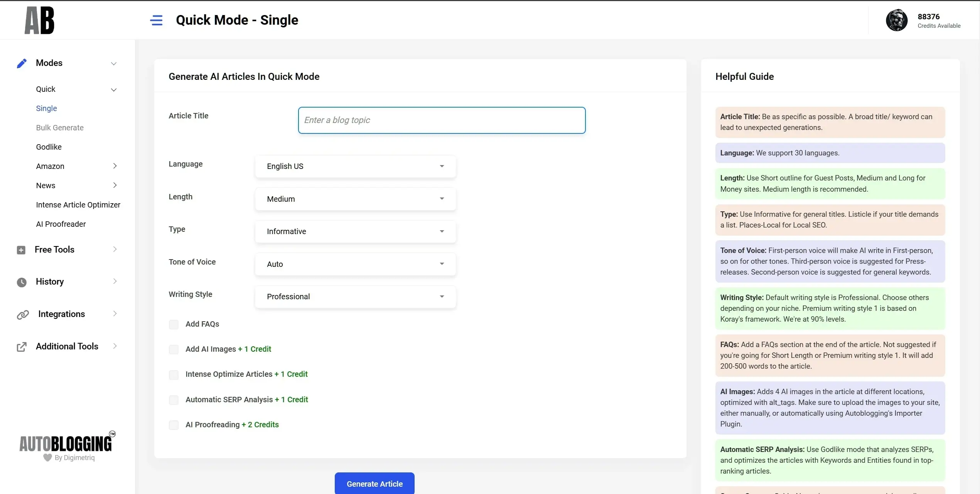Check Add AI Images option
Viewport: 980px width, 494px height.
click(x=174, y=349)
